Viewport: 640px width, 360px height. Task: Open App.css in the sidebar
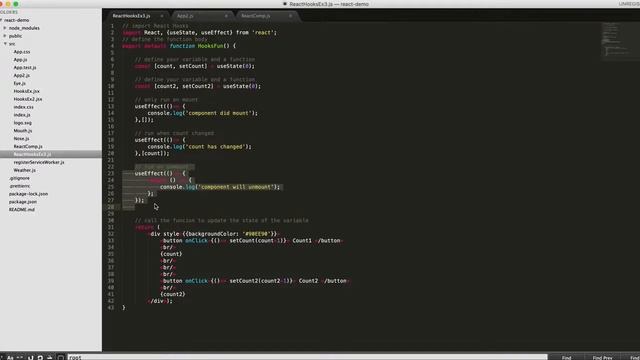point(22,52)
